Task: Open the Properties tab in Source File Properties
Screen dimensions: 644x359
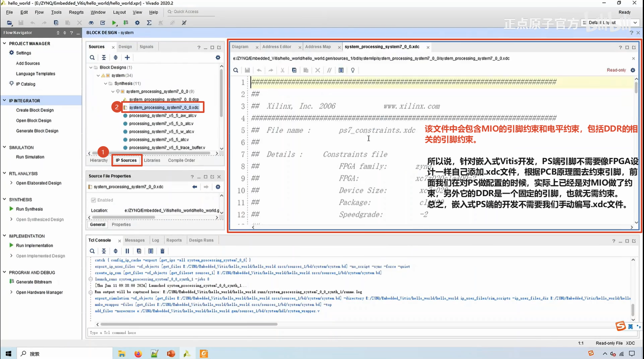Action: pos(121,225)
